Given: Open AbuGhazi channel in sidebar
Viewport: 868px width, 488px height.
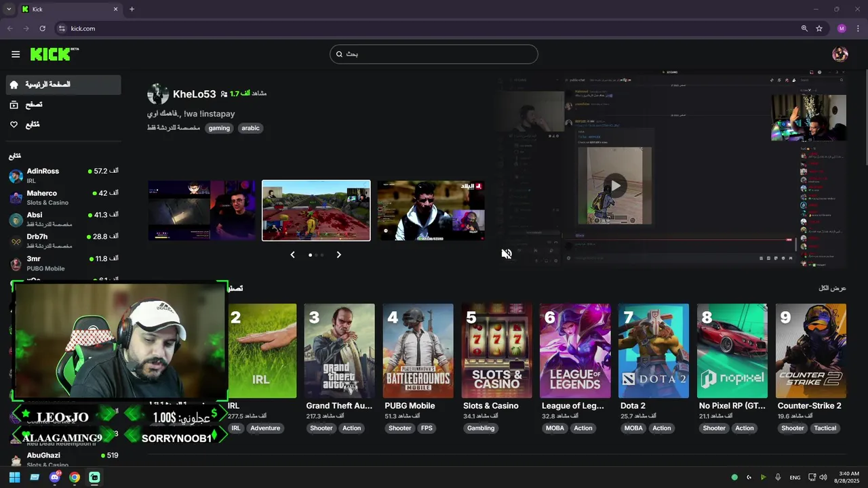Looking at the screenshot, I should tap(63, 460).
